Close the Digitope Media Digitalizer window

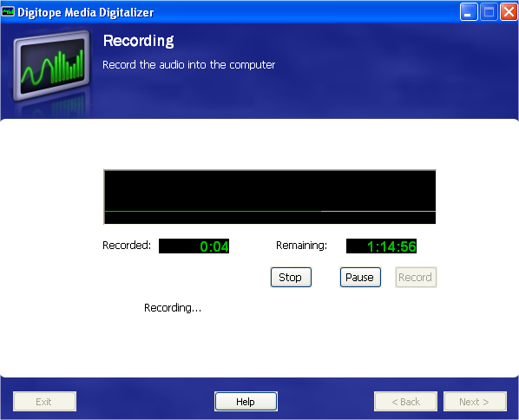pos(509,12)
